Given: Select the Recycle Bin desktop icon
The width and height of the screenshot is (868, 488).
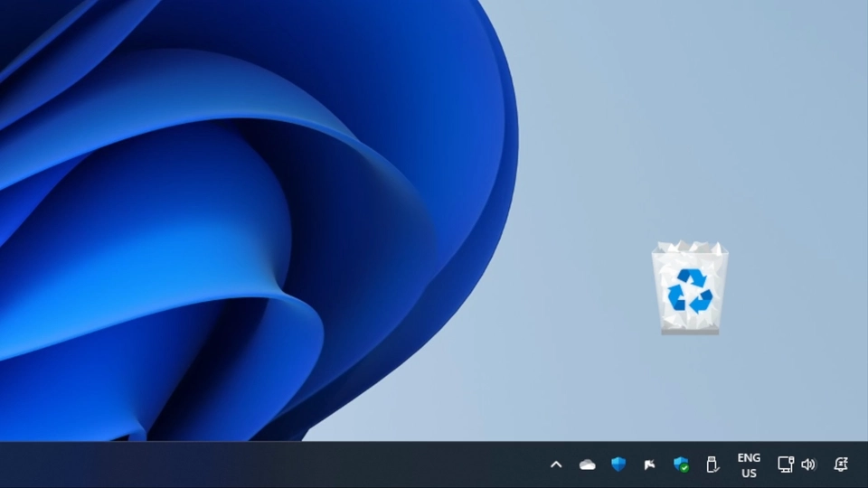Looking at the screenshot, I should pyautogui.click(x=690, y=287).
